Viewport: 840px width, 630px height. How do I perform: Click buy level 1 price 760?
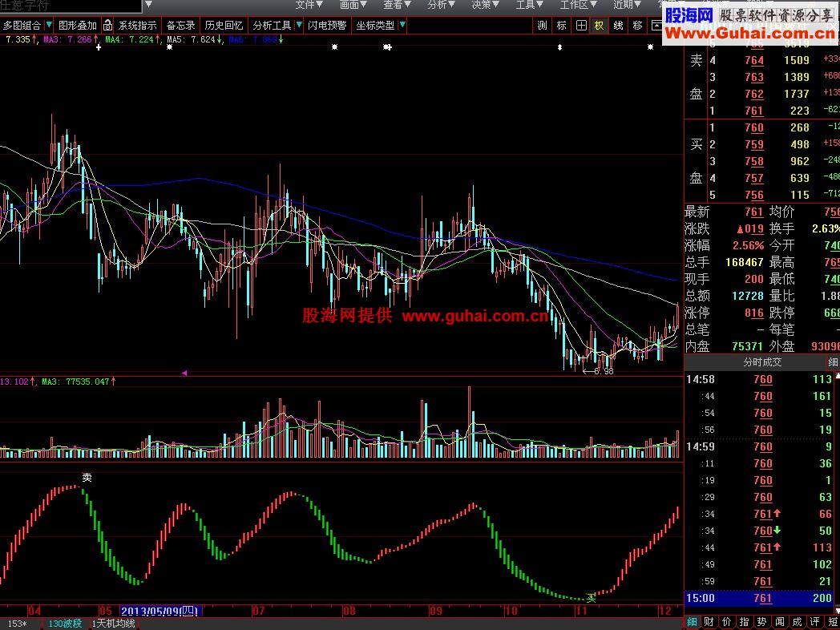point(754,128)
